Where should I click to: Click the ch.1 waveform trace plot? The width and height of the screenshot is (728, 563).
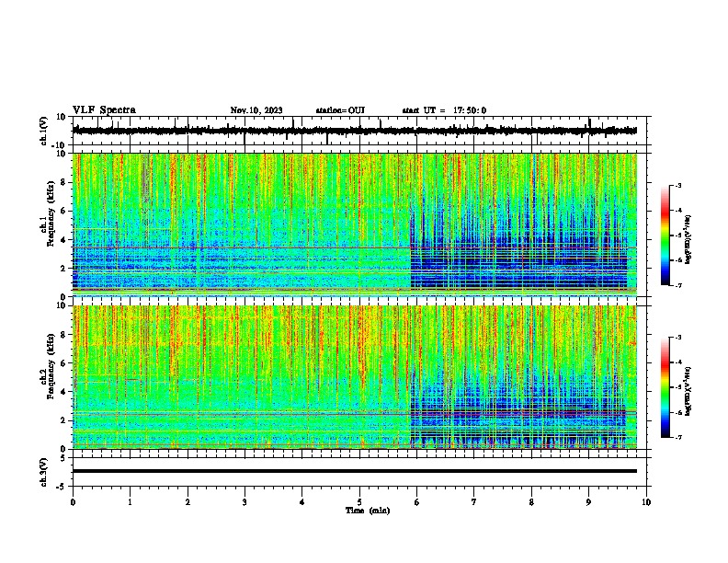[355, 131]
